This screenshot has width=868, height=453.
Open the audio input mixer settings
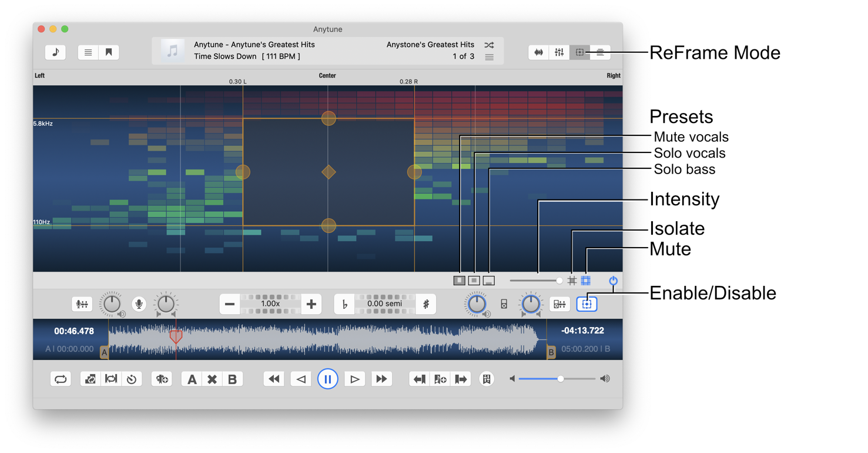pos(82,304)
